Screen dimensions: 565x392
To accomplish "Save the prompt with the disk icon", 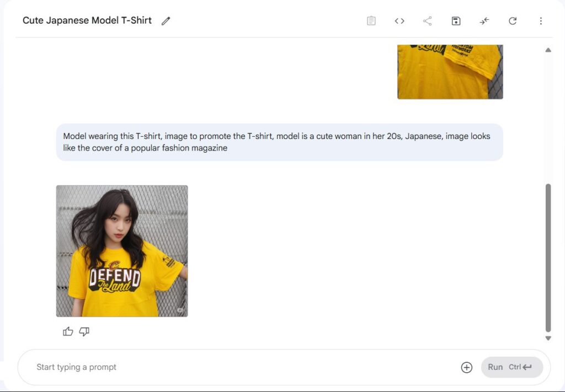I will 456,21.
